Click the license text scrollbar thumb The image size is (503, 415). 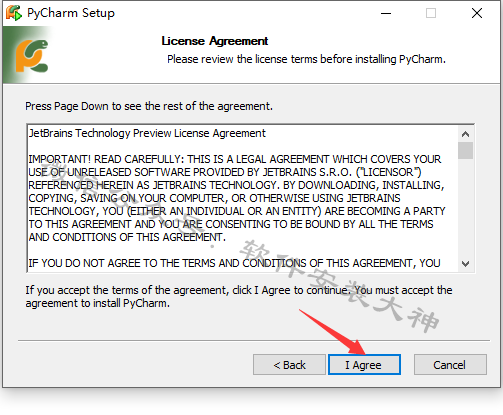465,151
